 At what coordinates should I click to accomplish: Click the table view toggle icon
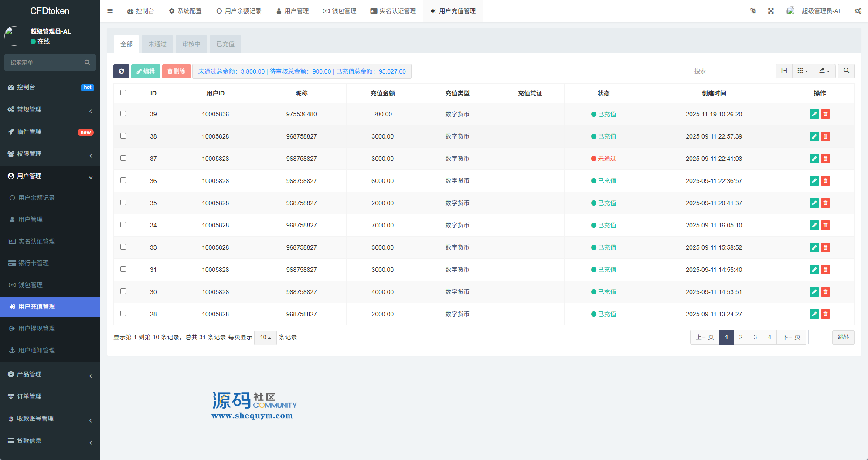point(784,71)
